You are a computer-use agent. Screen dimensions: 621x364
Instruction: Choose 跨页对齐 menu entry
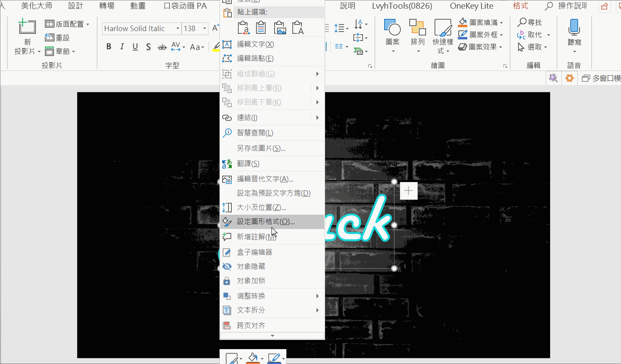point(272,325)
